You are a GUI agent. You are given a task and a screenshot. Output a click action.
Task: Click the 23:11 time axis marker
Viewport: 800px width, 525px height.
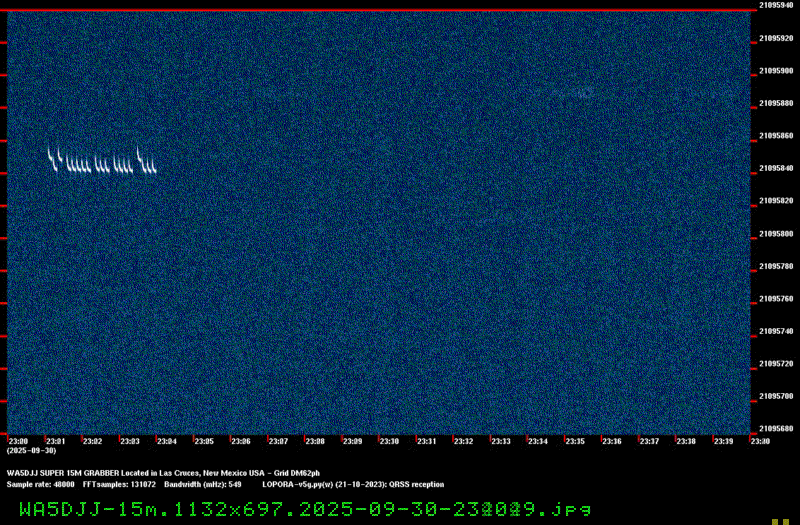pyautogui.click(x=427, y=441)
